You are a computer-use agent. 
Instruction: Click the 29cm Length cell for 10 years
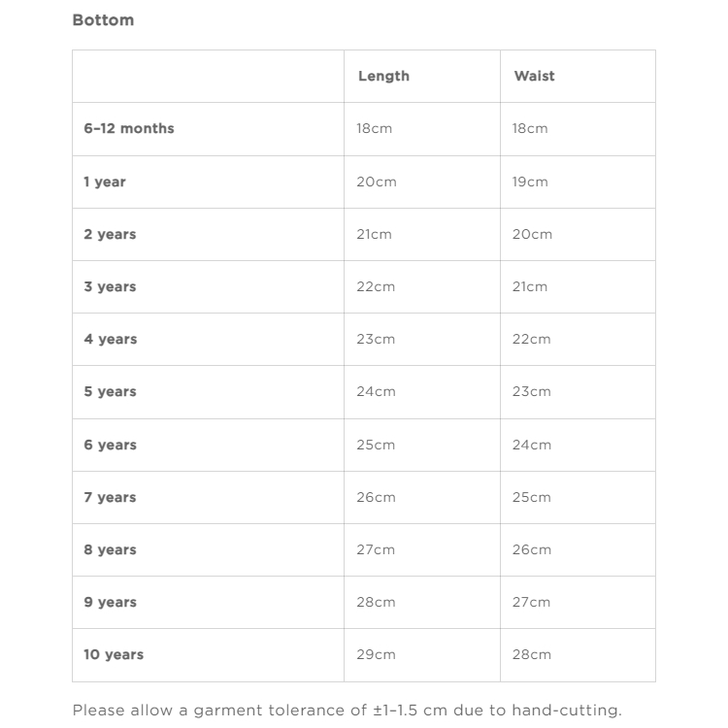tap(376, 654)
